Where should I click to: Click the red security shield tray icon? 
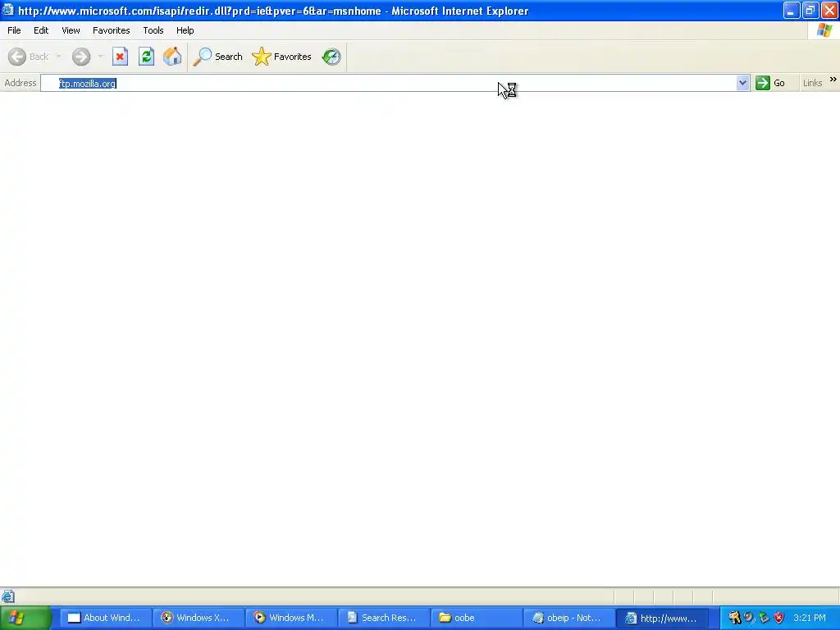point(779,618)
